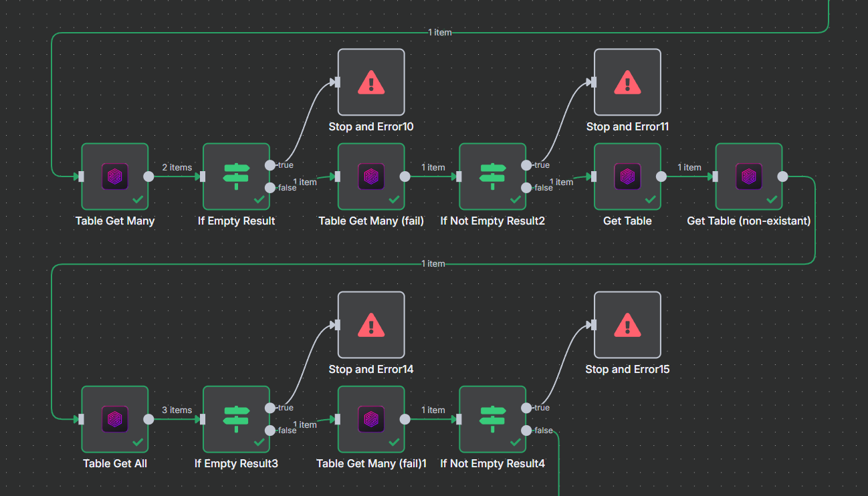Select the Table Get Many (fail)1 node

[x=371, y=419]
